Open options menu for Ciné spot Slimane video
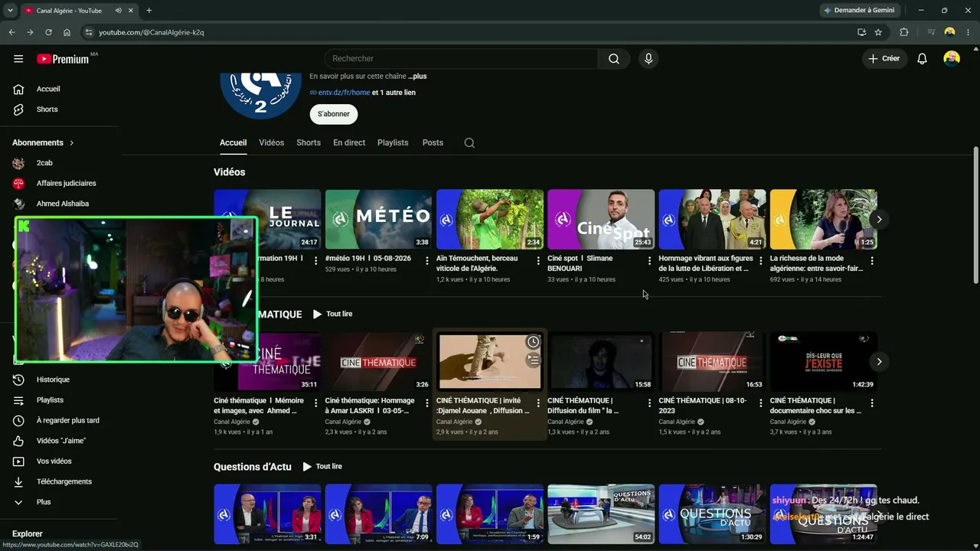The height and width of the screenshot is (551, 980). point(649,261)
